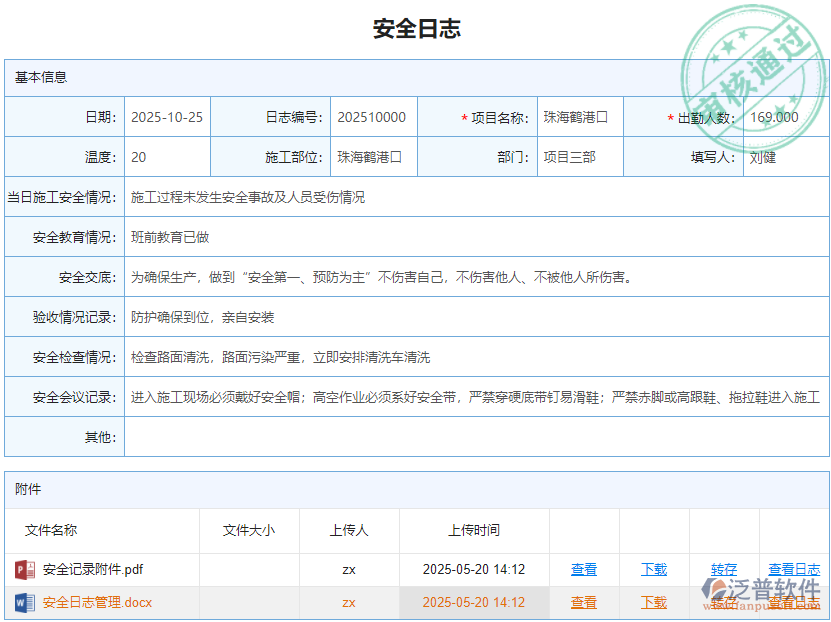Click 查看 on the 安全日志管理.docx row
This screenshot has width=831, height=622.
583,602
